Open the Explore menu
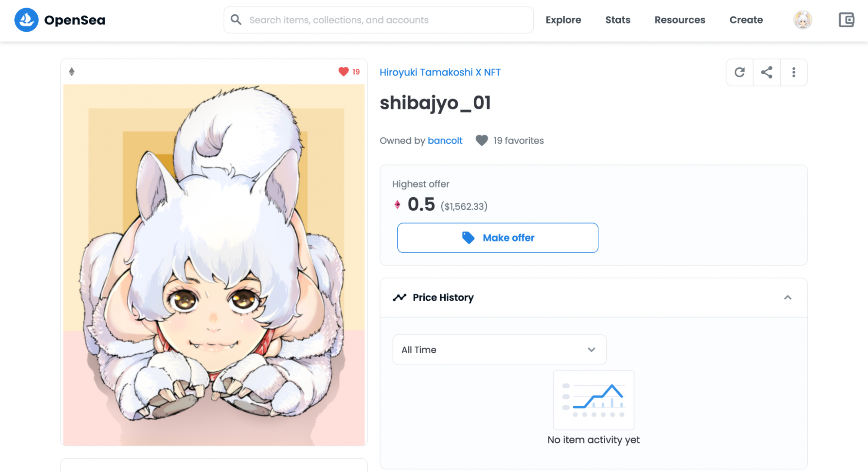Image resolution: width=868 pixels, height=473 pixels. [x=563, y=20]
